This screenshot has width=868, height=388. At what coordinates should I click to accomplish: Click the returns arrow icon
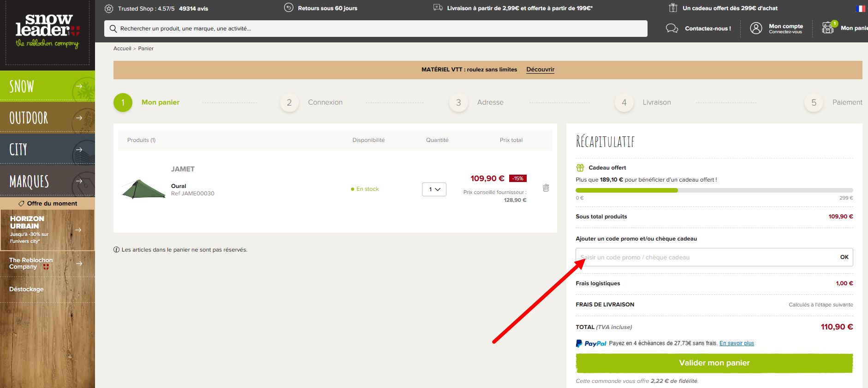[289, 8]
